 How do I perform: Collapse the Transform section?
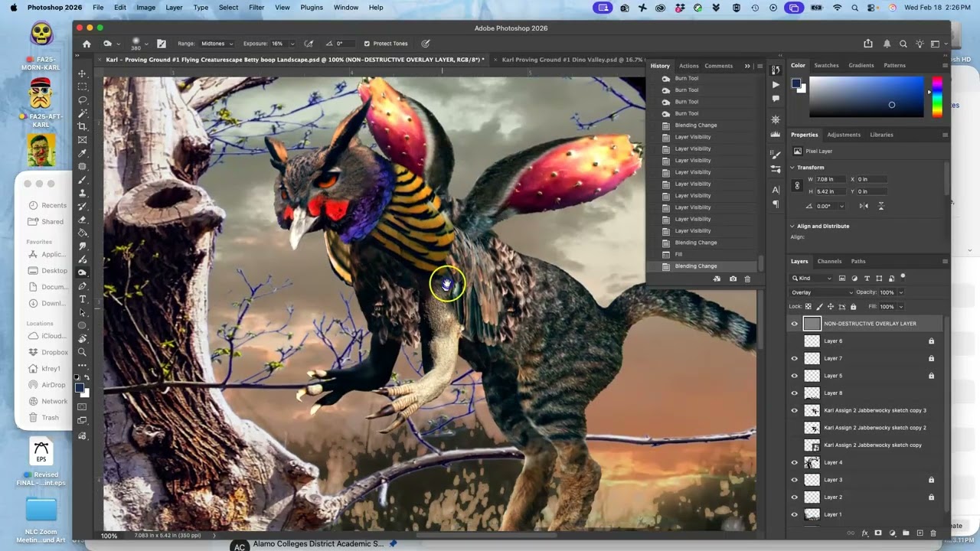pos(792,168)
